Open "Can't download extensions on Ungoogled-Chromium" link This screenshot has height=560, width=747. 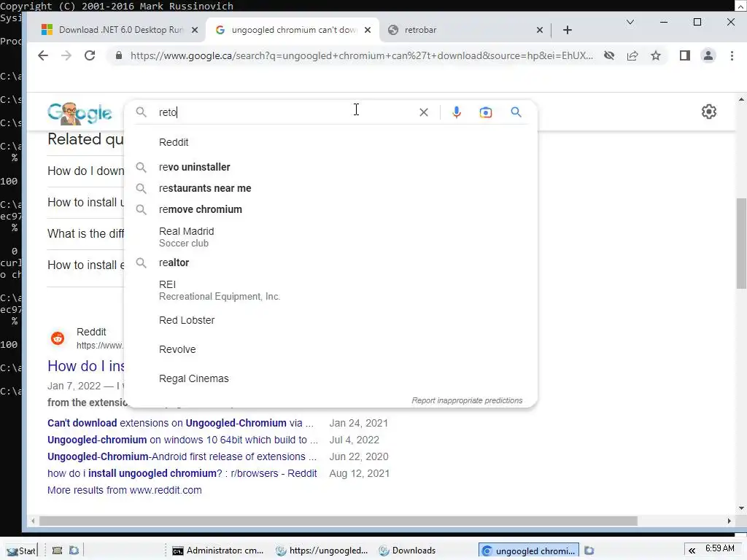coord(180,423)
